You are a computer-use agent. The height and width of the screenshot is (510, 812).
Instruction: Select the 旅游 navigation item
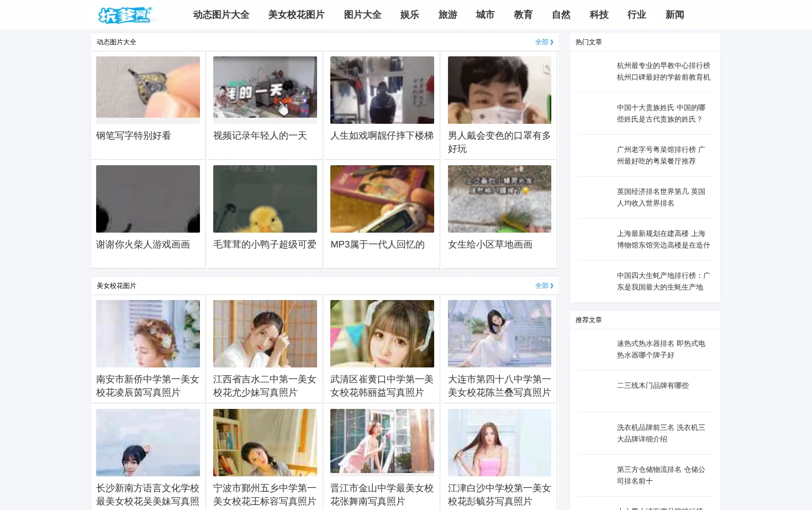(x=447, y=15)
